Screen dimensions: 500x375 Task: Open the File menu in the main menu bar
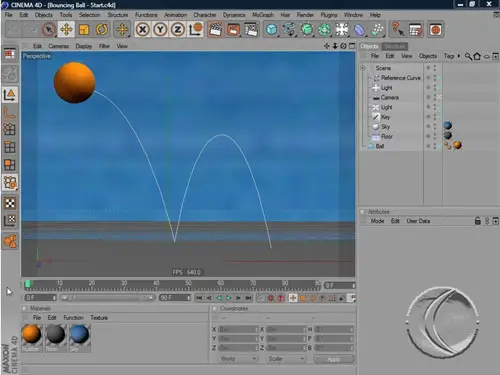(9, 15)
